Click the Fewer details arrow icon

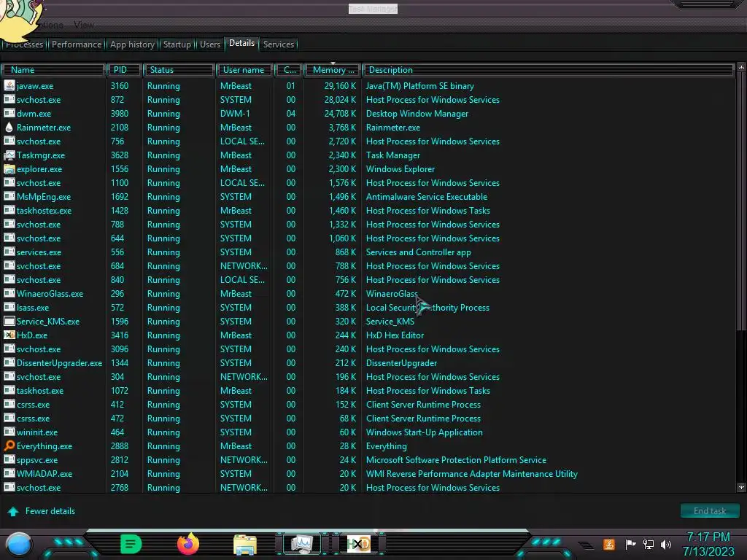13,511
